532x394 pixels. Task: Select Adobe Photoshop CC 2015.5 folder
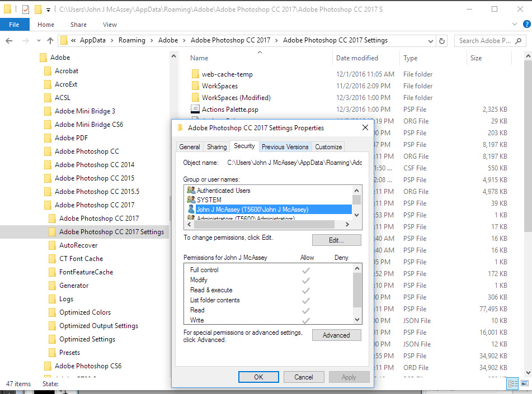[x=97, y=192]
